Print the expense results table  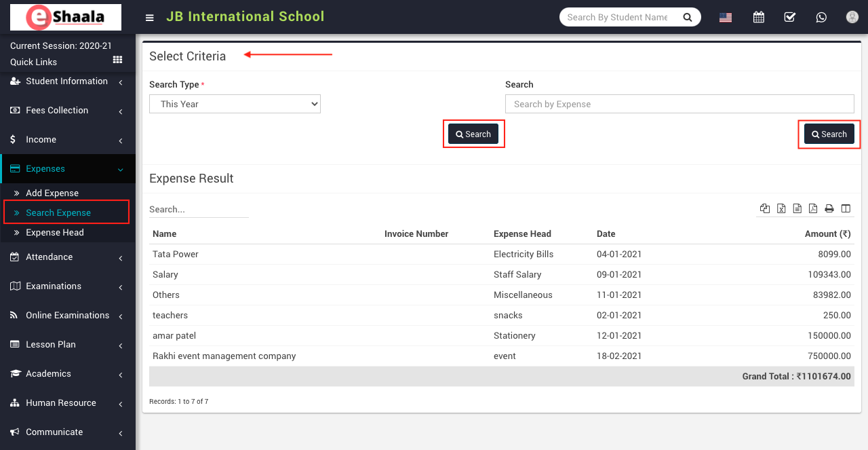tap(829, 208)
